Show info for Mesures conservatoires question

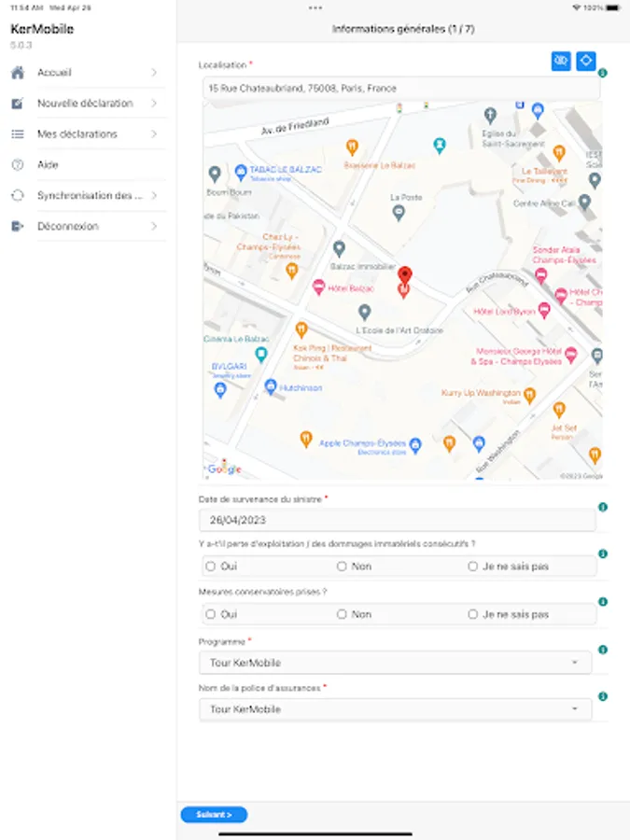(603, 602)
